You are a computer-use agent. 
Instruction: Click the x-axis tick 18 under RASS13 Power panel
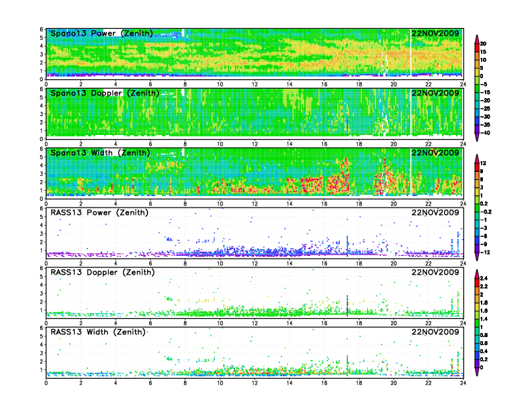point(359,263)
